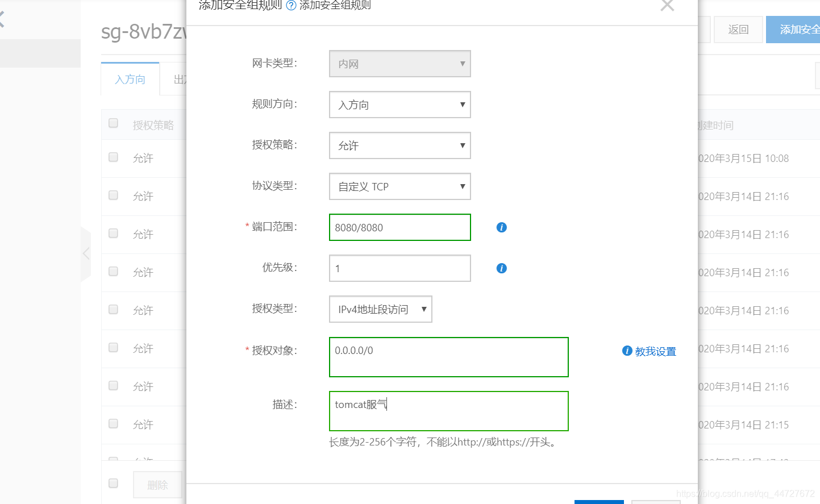Click the security group ID title sg-8vb7z
The height and width of the screenshot is (504, 820).
[144, 32]
